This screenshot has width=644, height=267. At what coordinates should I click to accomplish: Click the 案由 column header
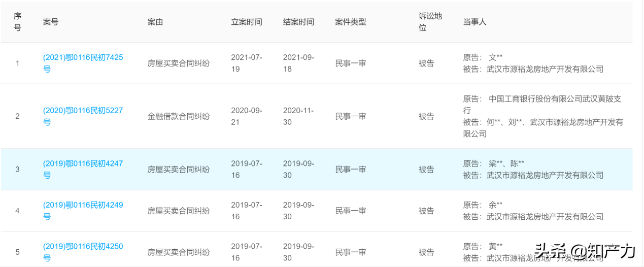[155, 22]
